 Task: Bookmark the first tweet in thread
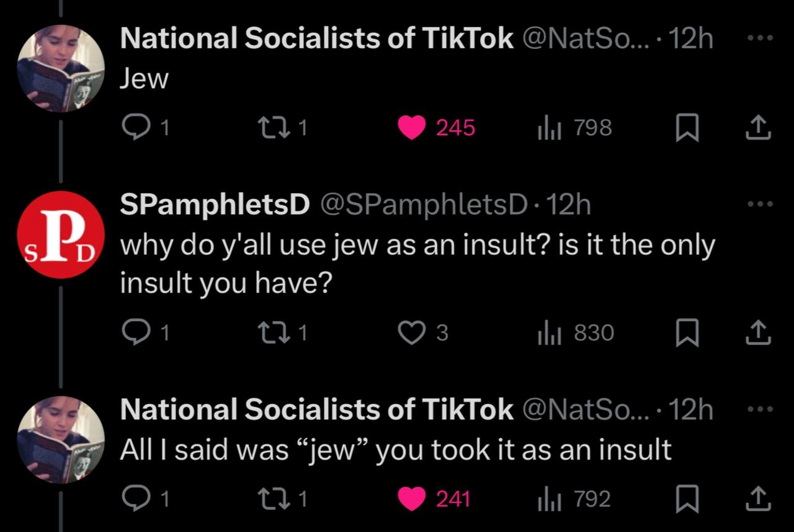click(x=686, y=128)
